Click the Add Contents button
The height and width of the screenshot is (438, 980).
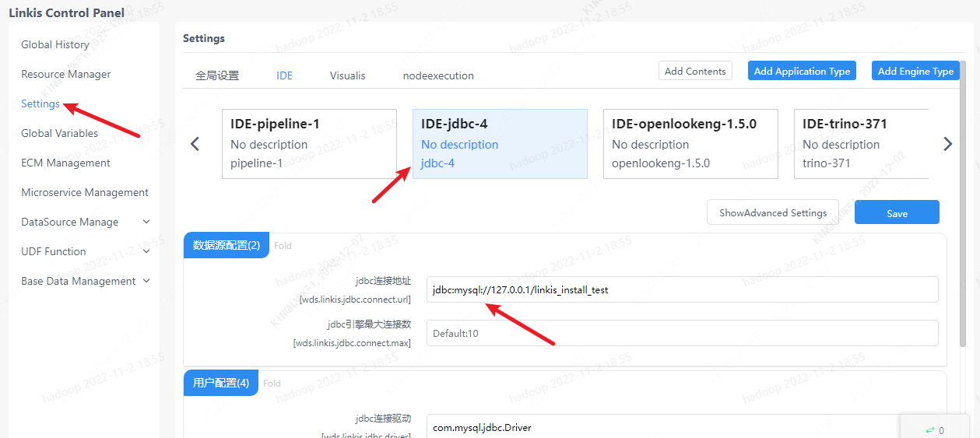pos(695,71)
